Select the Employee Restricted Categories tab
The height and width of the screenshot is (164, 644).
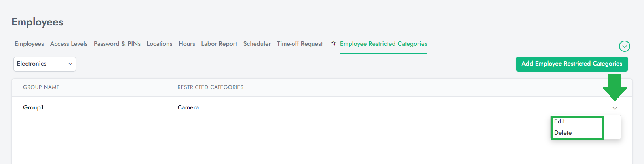384,44
